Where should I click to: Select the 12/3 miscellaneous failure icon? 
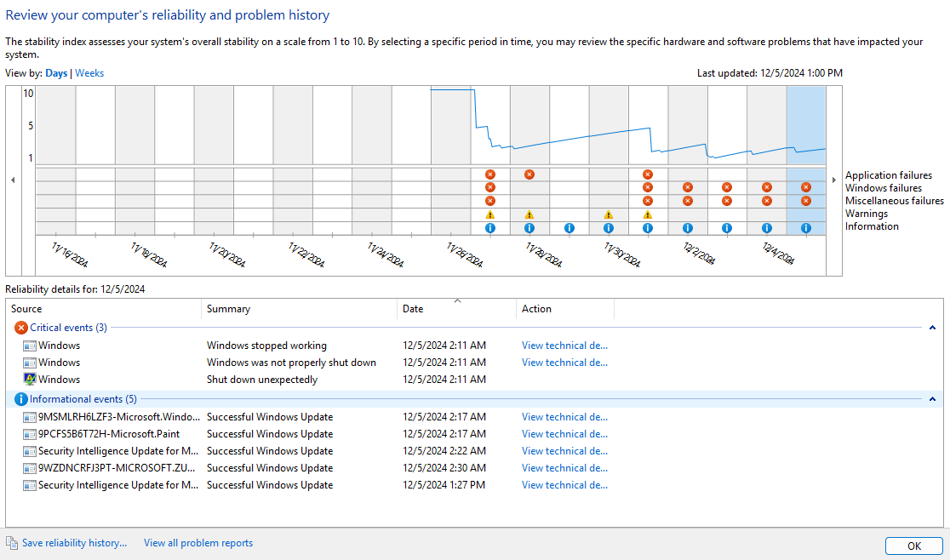(727, 201)
